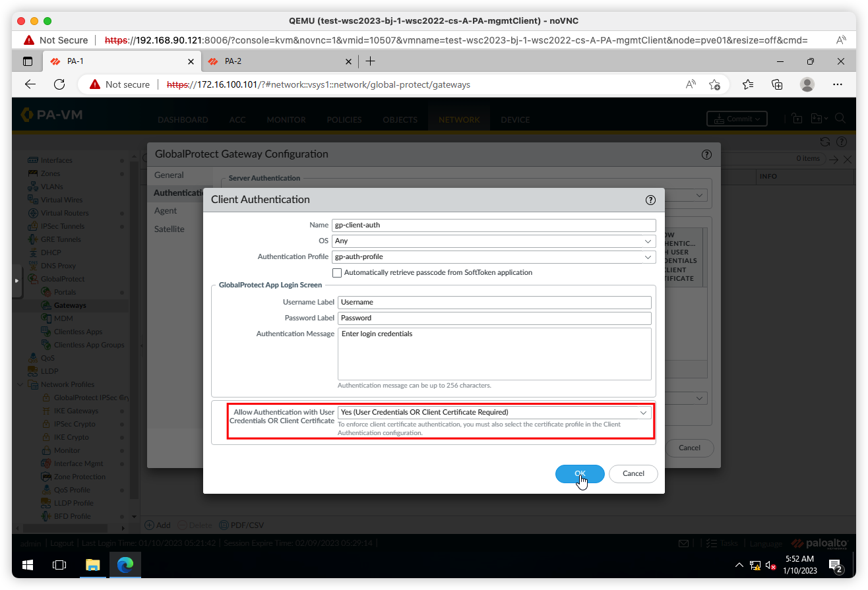
Task: Switch to the Satellite tab
Action: [x=170, y=229]
